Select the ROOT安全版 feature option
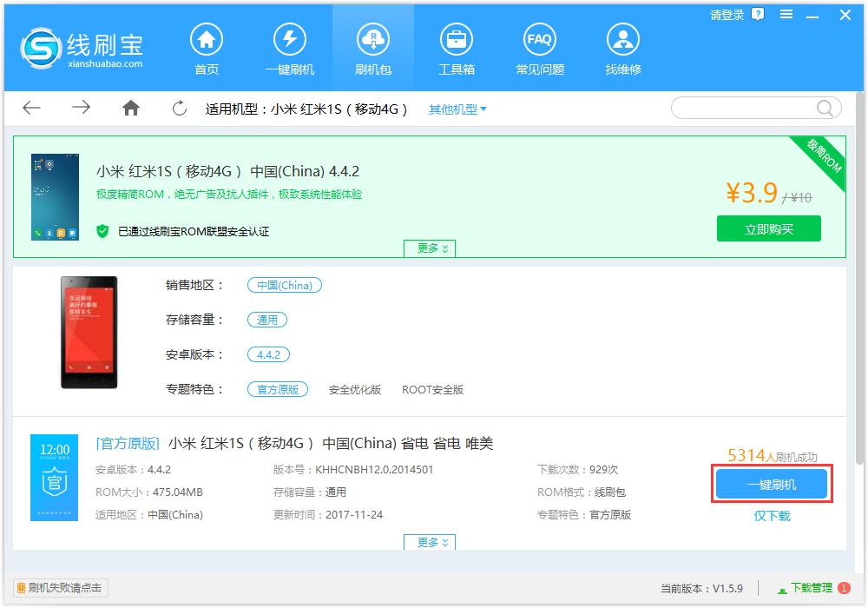868x608 pixels. 432,389
